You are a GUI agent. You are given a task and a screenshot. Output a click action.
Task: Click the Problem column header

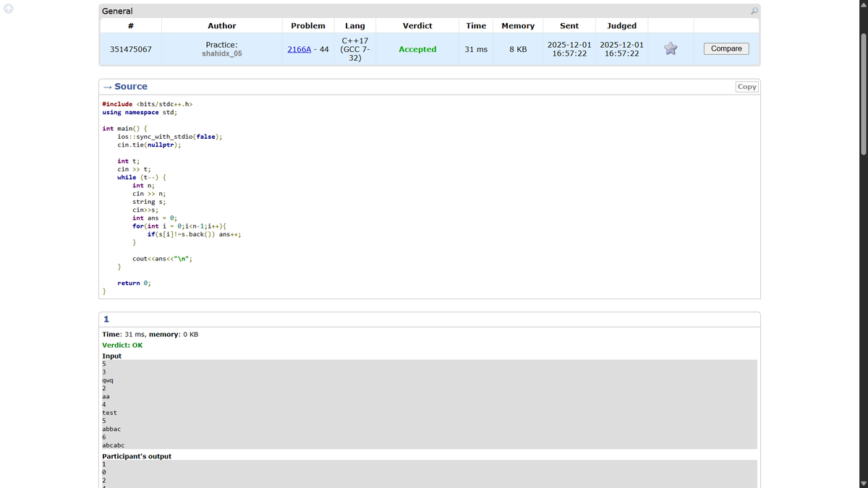pos(308,25)
